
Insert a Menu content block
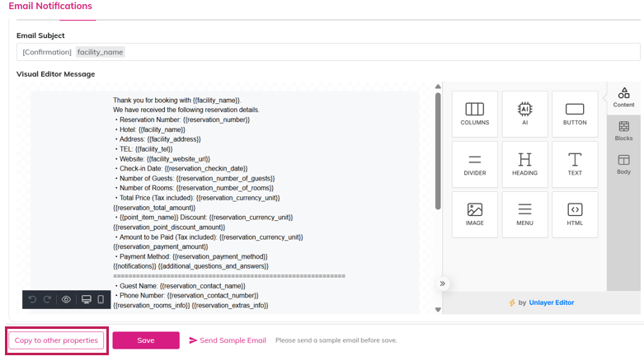coord(524,215)
